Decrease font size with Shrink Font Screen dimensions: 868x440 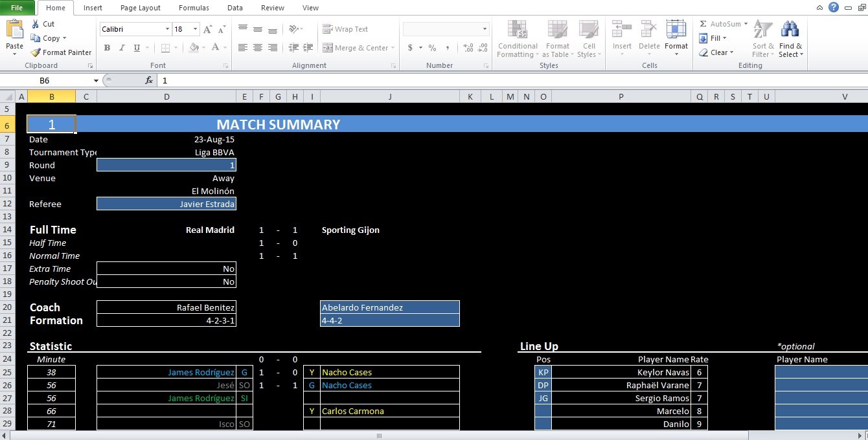tap(222, 29)
